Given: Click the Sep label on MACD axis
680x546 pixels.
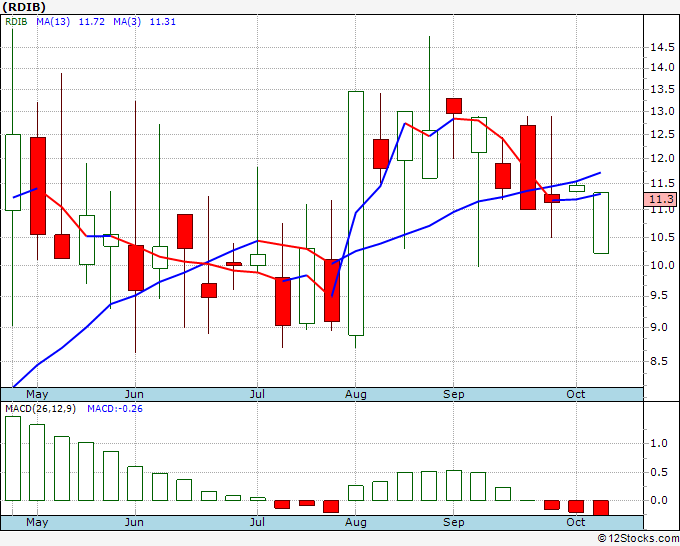Looking at the screenshot, I should [454, 522].
